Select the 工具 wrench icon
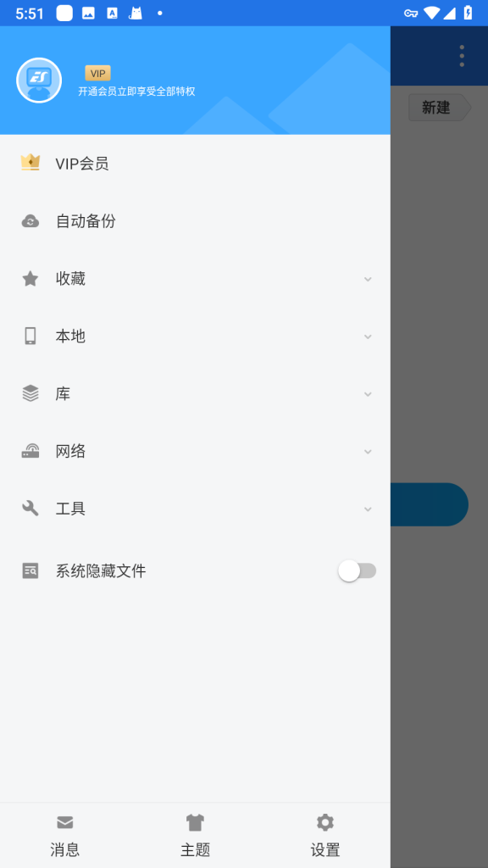This screenshot has height=868, width=488. [x=30, y=509]
